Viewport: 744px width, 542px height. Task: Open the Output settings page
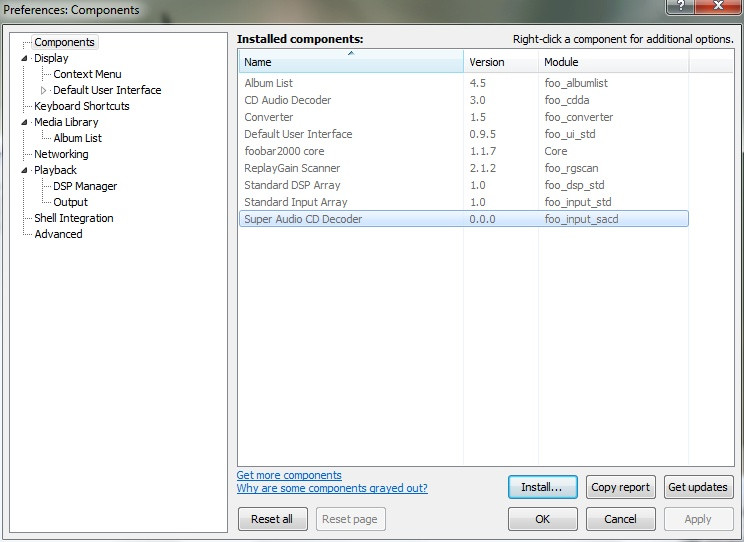[x=70, y=202]
